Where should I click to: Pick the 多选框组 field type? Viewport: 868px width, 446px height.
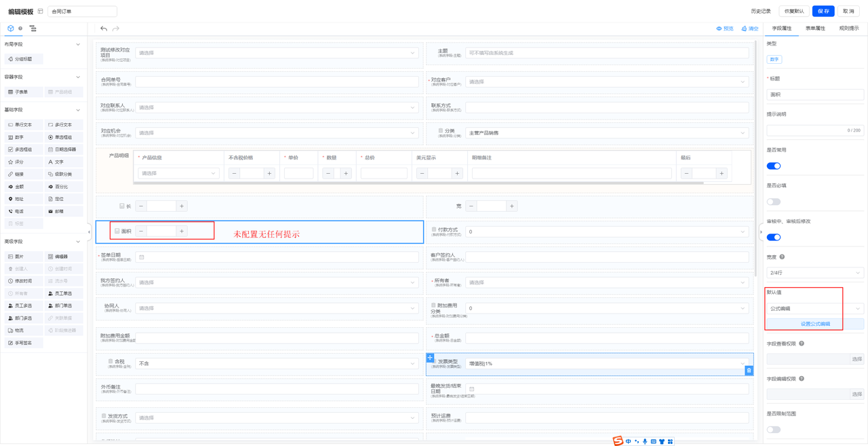[24, 149]
